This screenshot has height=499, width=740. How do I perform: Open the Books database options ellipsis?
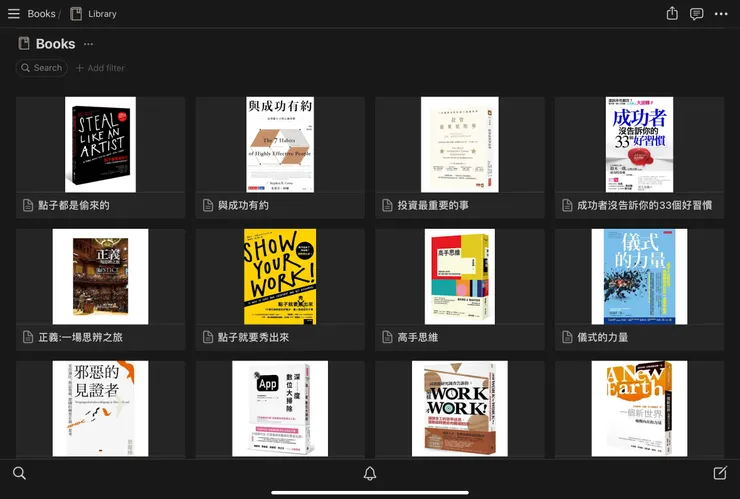tap(88, 44)
